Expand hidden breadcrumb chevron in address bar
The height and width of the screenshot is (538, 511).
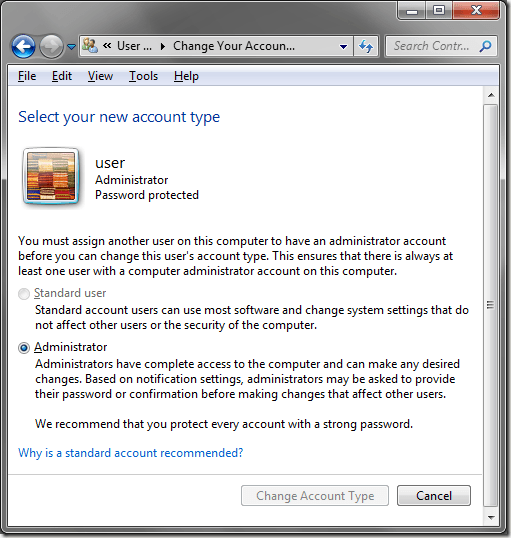coord(107,46)
